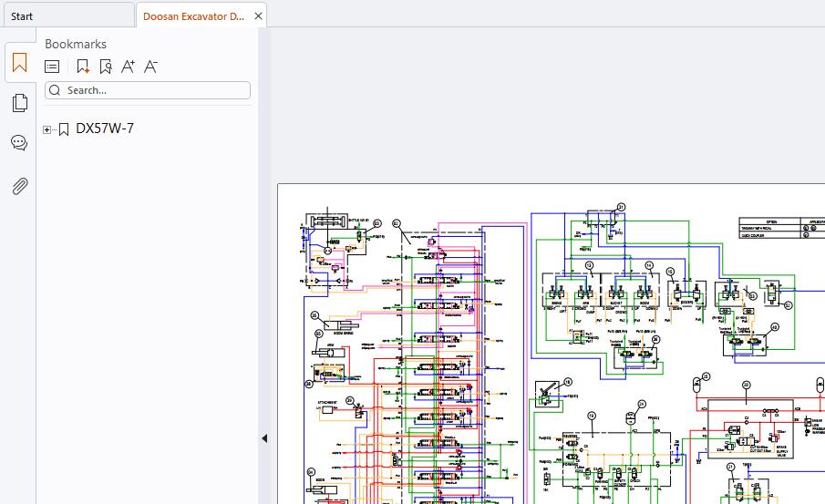Open the Bookmarks panel icon in sidebar
Viewport: 825px width, 504px height.
click(x=19, y=63)
